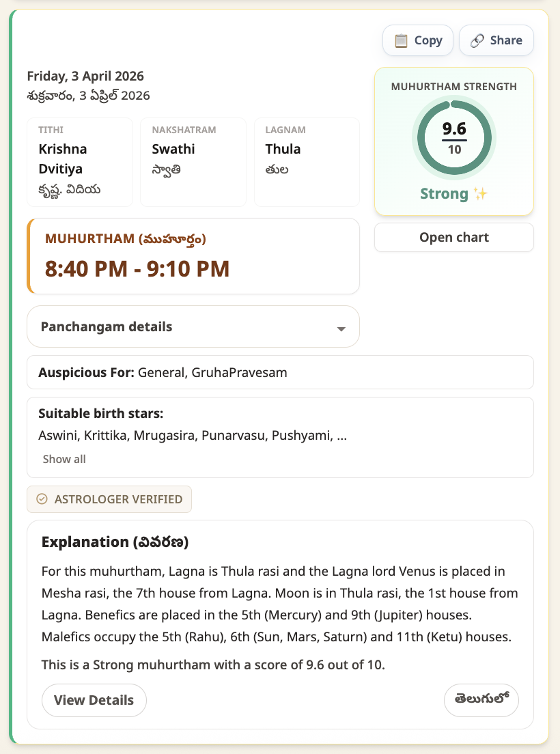Select the Thula lagnam card
560x754 pixels.
pos(307,162)
